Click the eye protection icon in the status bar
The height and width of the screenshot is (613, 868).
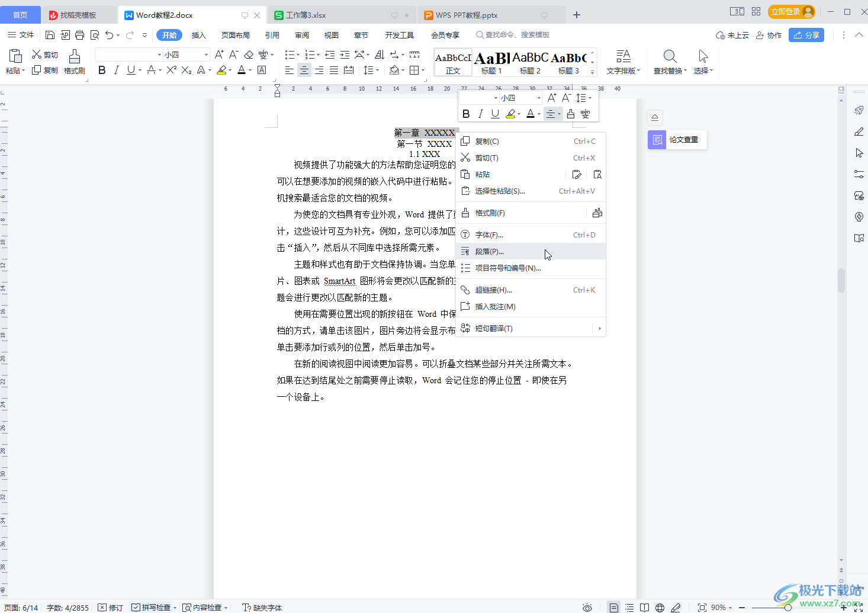tap(587, 608)
